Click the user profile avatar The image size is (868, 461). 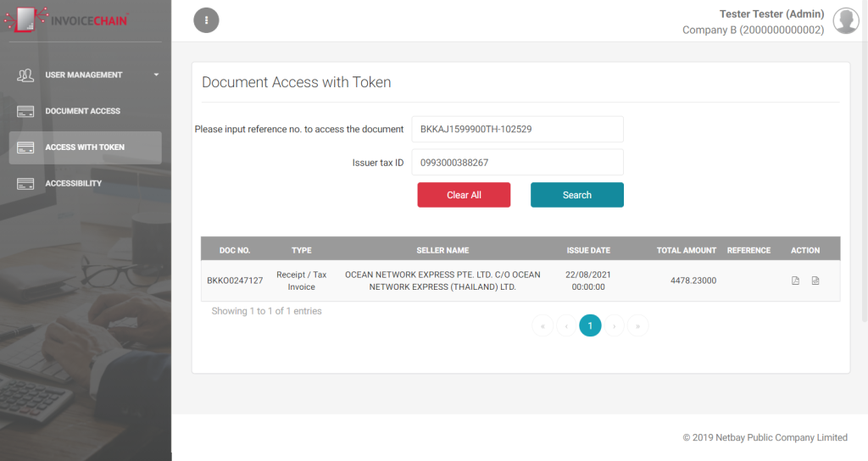(x=846, y=21)
